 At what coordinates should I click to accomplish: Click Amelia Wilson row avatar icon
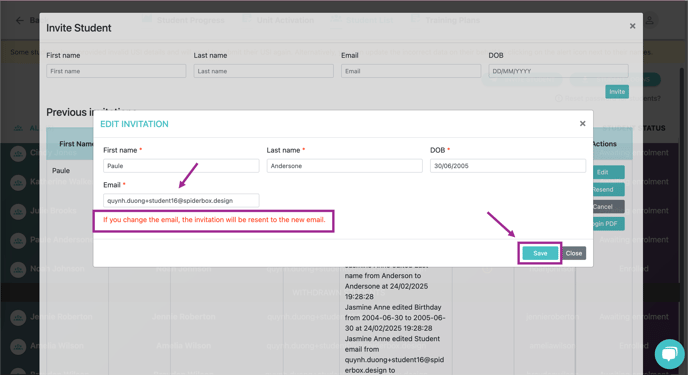pos(18,346)
